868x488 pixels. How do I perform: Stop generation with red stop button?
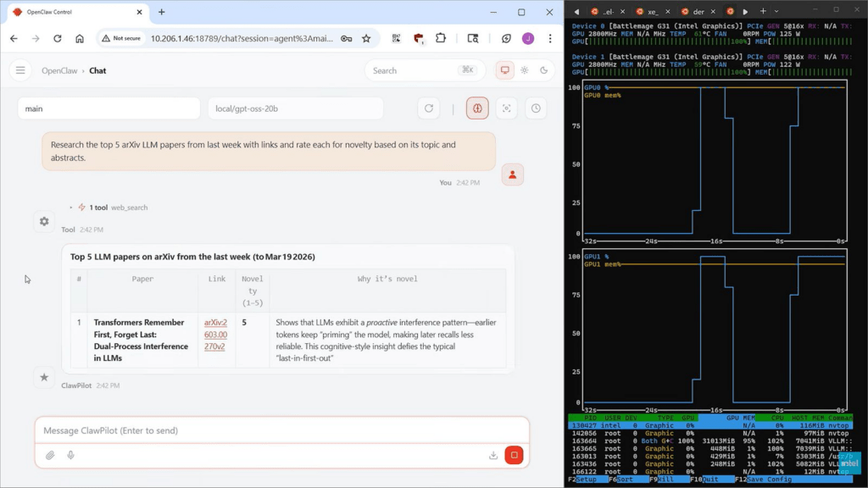click(514, 455)
